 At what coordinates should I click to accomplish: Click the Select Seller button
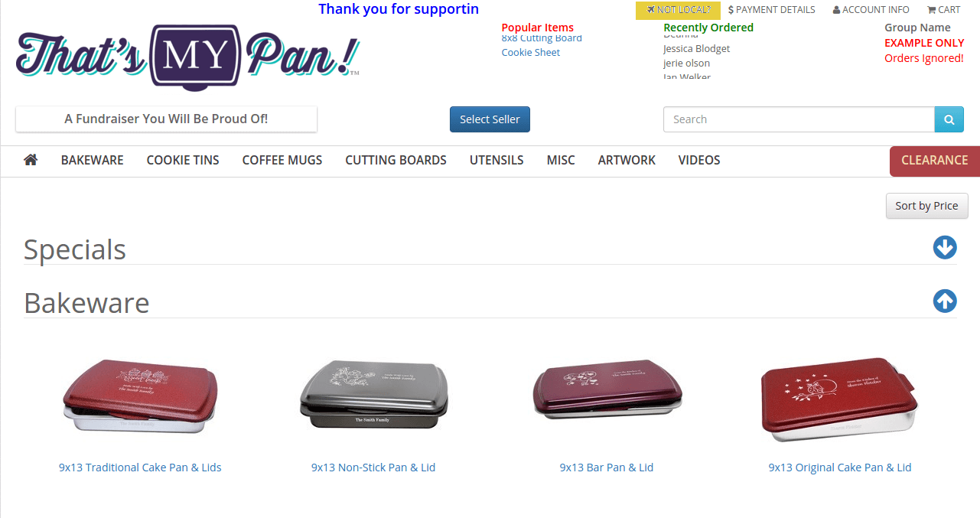point(490,119)
